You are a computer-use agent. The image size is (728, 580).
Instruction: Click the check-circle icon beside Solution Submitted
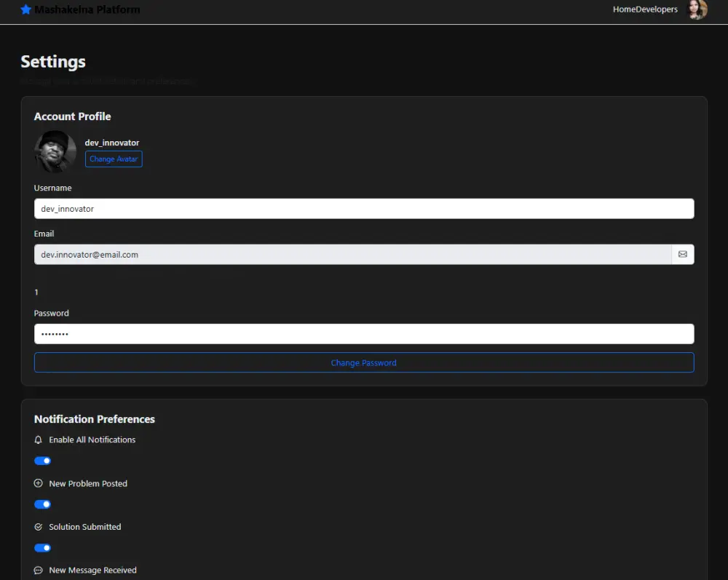tap(38, 527)
